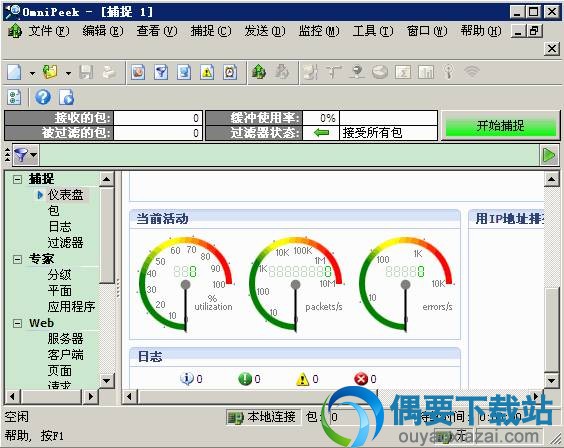Click the tree panel scroll up arrow

point(106,179)
